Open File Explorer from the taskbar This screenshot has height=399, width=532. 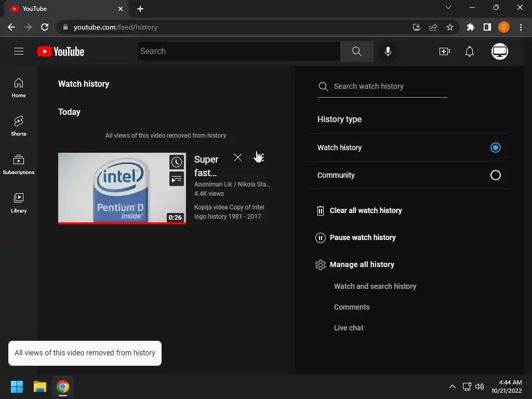[39, 387]
